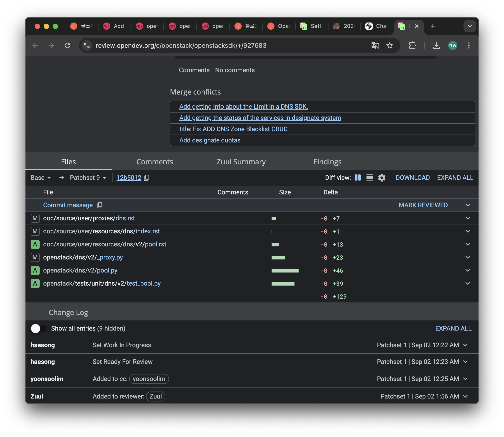Toggle Show all entries switch
504x437 pixels.
(x=39, y=329)
